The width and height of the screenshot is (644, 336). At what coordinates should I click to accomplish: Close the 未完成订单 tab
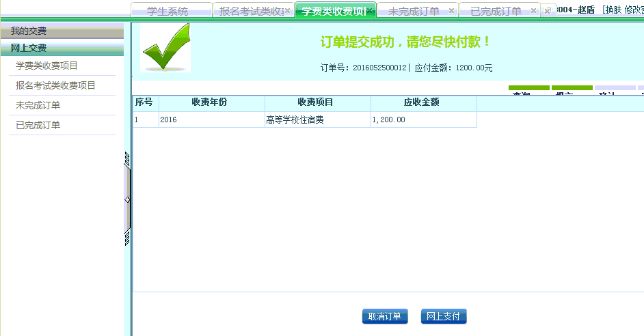(x=451, y=11)
